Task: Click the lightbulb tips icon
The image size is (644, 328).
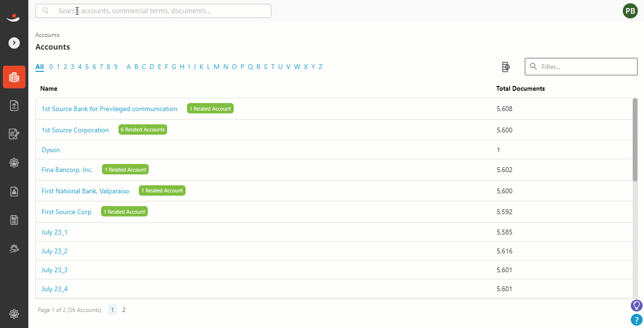Action: coord(637,305)
